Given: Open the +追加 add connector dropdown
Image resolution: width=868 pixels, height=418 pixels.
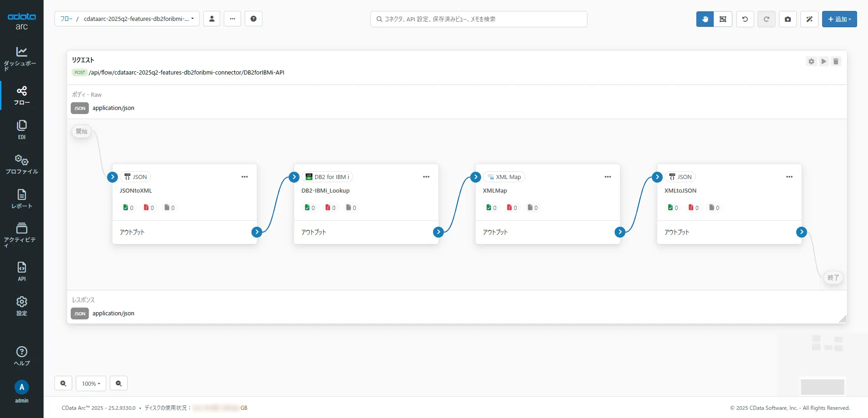Looking at the screenshot, I should pyautogui.click(x=839, y=19).
